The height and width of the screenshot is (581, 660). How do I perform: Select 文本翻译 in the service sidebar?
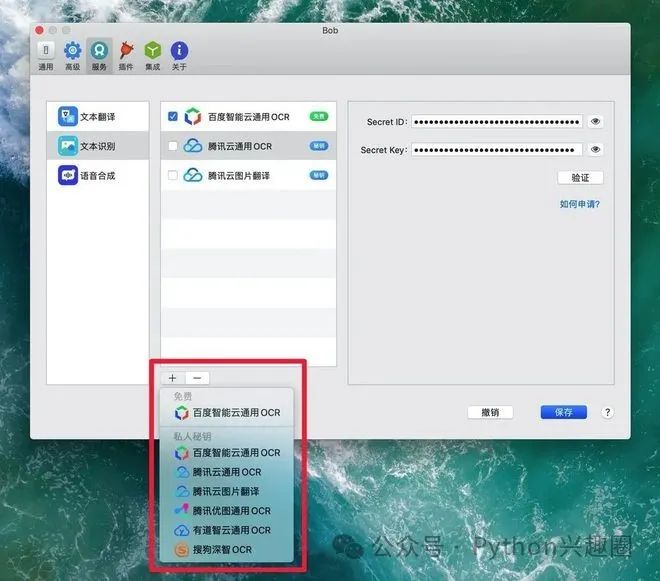point(98,117)
